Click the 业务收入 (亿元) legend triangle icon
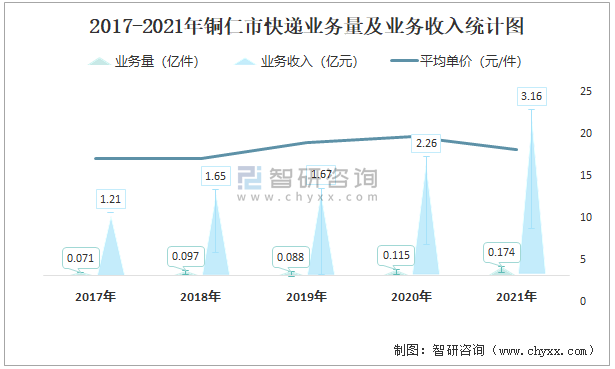Viewport: 615px width, 369px height. point(245,62)
